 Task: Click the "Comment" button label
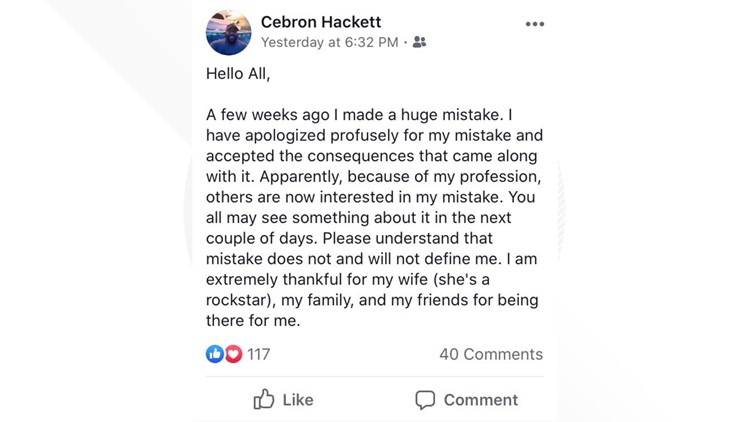point(480,399)
